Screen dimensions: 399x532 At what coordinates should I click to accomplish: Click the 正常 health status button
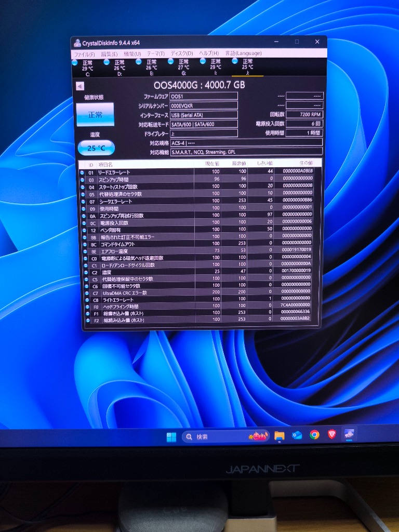95,115
